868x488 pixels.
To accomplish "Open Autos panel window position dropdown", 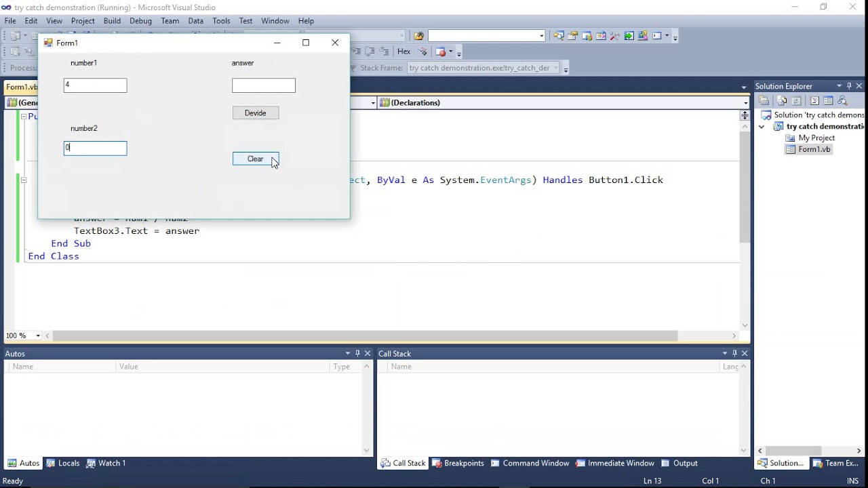I will click(348, 353).
